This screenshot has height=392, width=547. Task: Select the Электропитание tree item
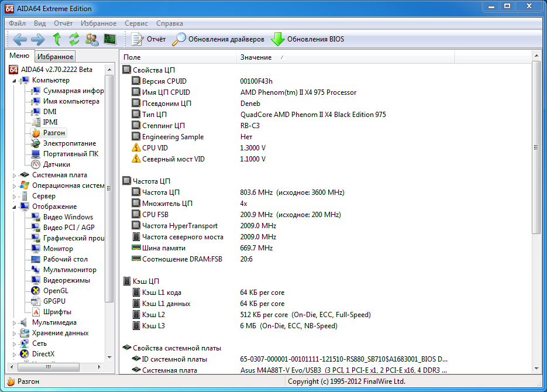[x=69, y=143]
